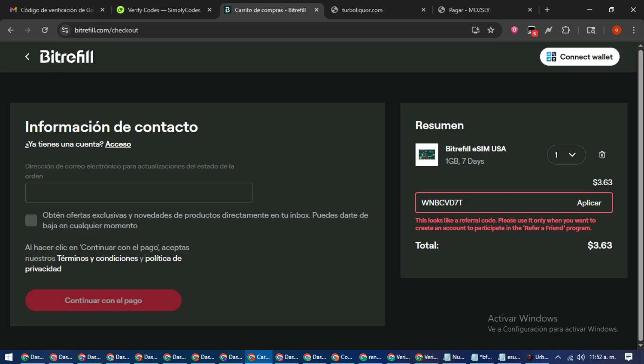Screen dimensions: 644x364
Task: Close the Verify Codes — SimplyCodes tab
Action: tap(210, 9)
